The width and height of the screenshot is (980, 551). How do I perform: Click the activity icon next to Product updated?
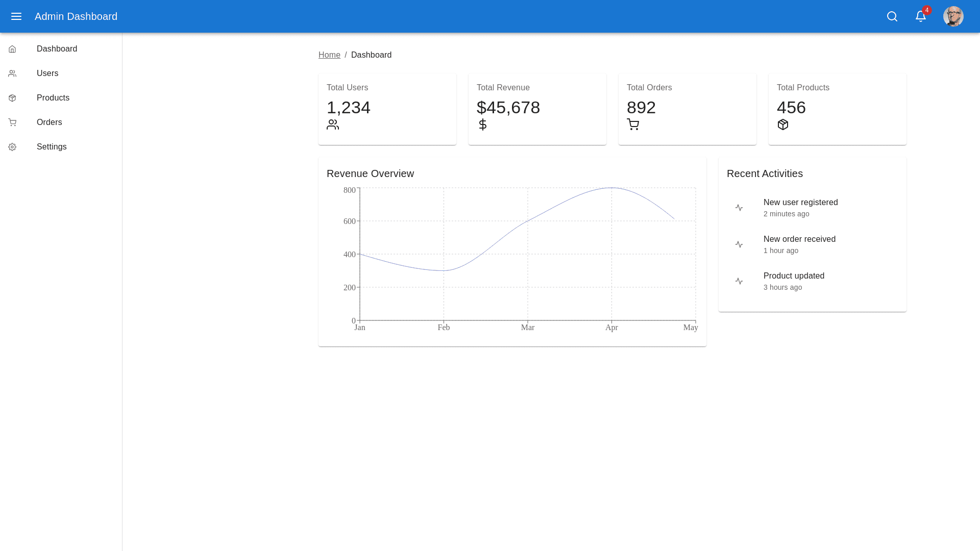pos(739,281)
